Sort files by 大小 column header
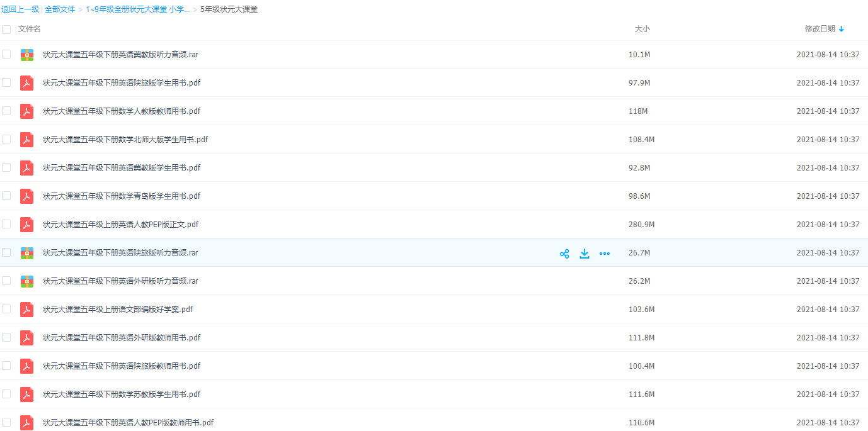Image resolution: width=868 pixels, height=431 pixels. [642, 29]
